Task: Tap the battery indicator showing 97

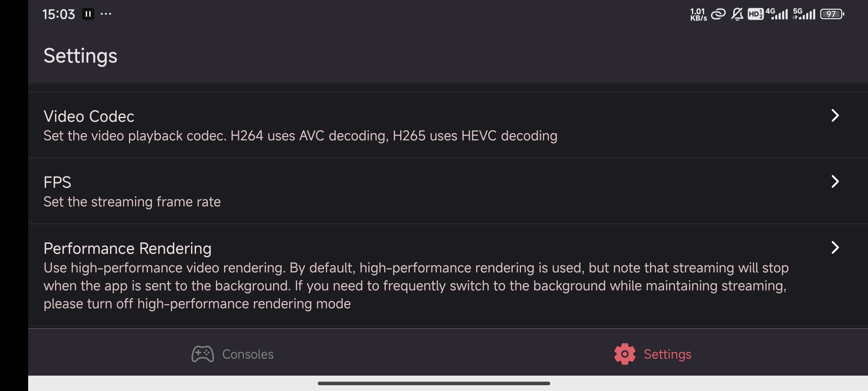Action: coord(832,14)
